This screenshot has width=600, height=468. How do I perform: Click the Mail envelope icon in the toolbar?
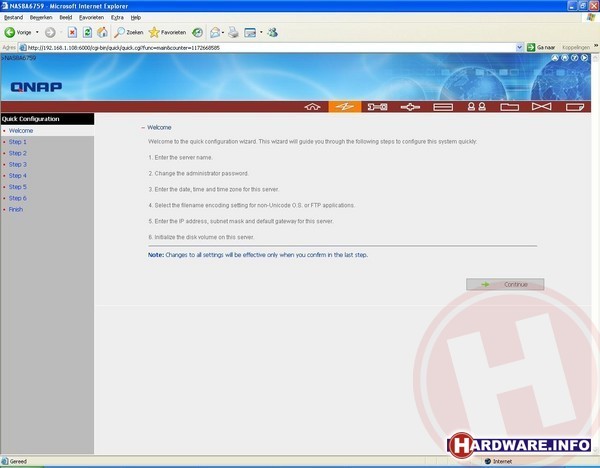(215, 33)
